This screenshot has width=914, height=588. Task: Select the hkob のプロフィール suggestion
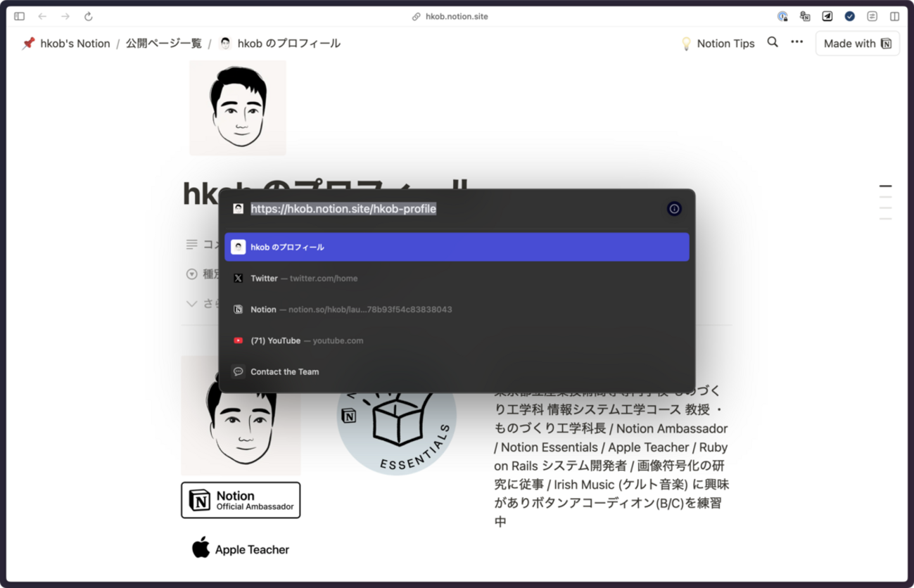click(x=457, y=247)
